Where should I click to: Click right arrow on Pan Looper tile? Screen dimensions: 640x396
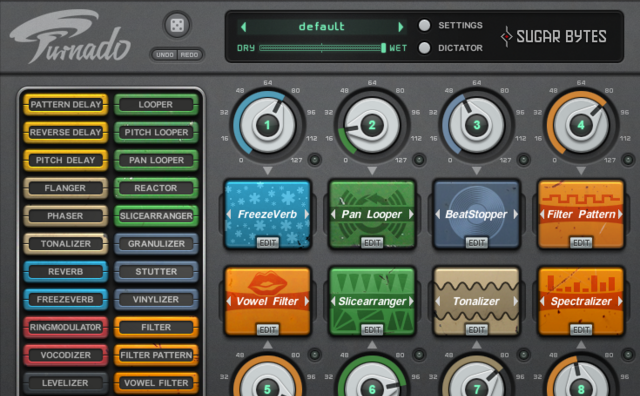(411, 214)
